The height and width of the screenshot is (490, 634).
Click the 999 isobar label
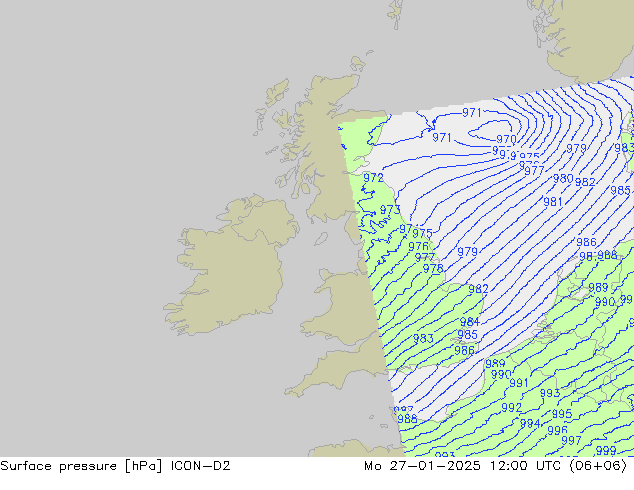click(606, 450)
